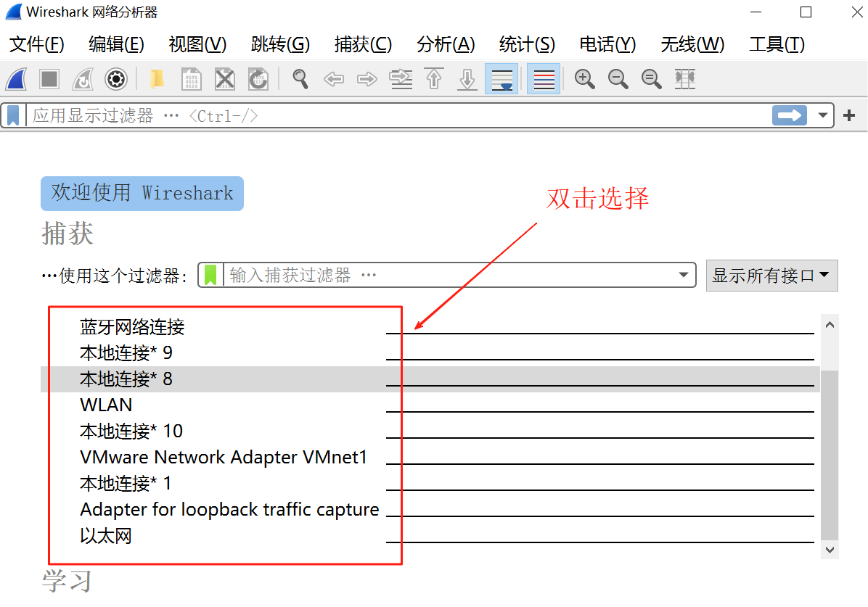Click the green capture filter bookmark icon
This screenshot has width=868, height=607.
point(210,275)
